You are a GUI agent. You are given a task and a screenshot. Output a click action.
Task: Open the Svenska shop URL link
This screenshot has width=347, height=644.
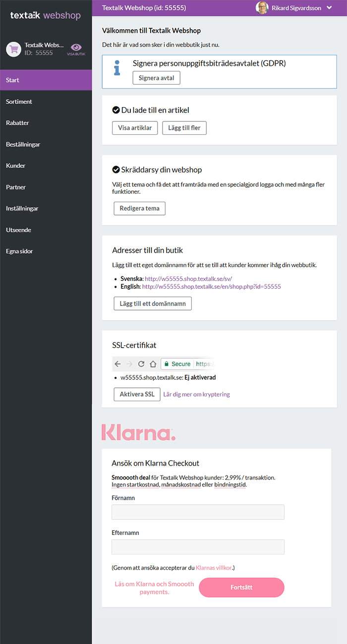coord(188,279)
